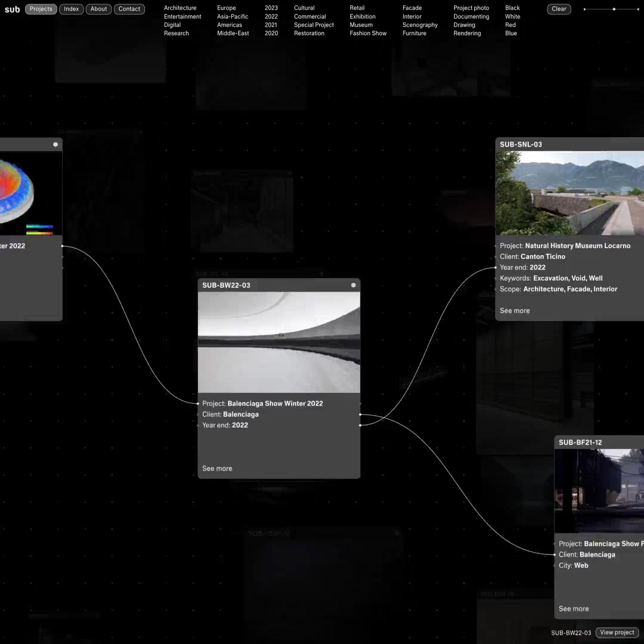Screen dimensions: 644x644
Task: Toggle the Cultural filter
Action: (304, 8)
